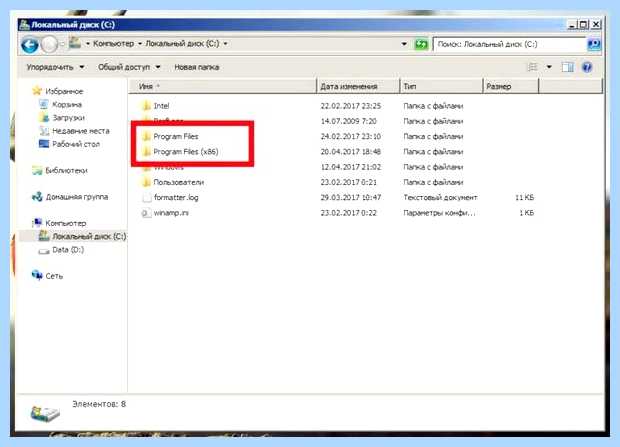
Task: Refresh the folder with the green arrows button
Action: coord(421,44)
